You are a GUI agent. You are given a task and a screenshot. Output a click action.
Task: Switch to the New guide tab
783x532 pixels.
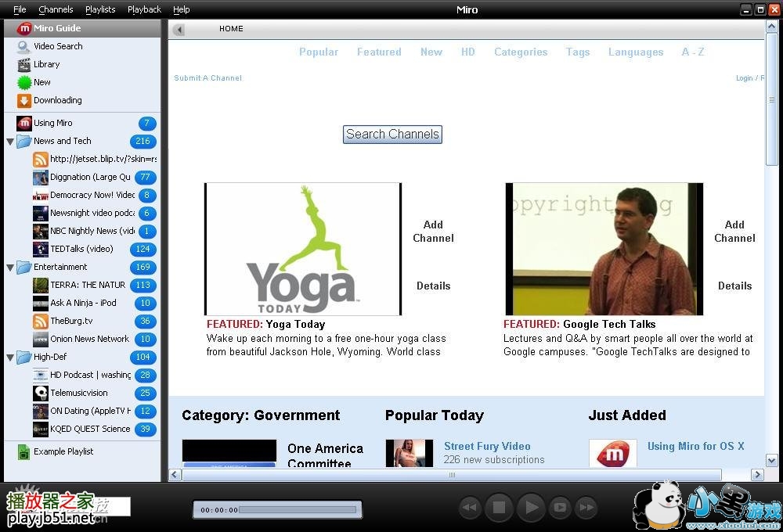pos(431,52)
